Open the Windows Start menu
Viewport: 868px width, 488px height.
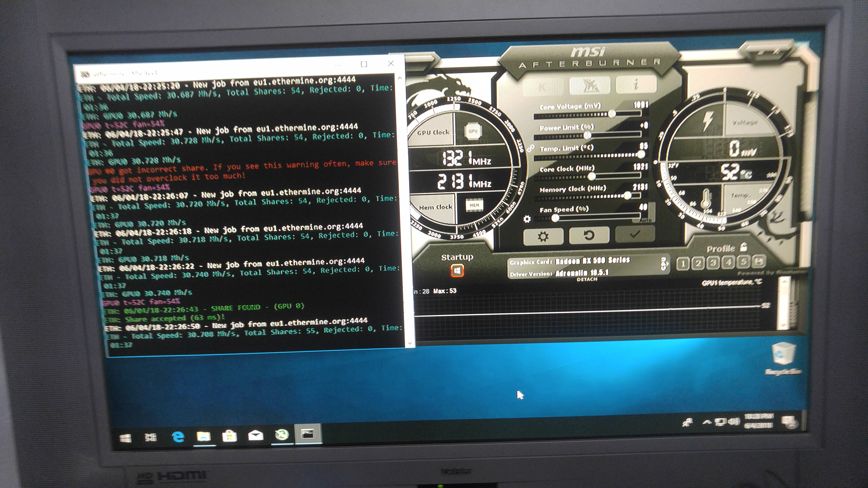(125, 438)
